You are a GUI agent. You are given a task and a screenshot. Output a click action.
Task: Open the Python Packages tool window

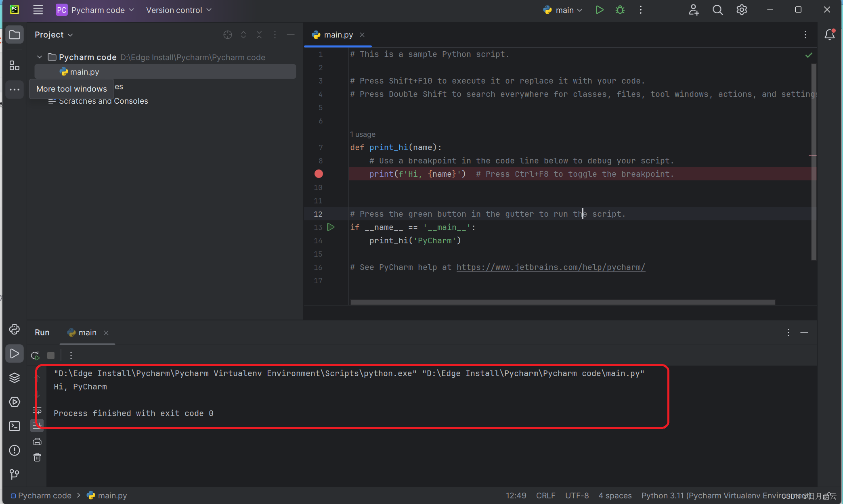pos(15,378)
